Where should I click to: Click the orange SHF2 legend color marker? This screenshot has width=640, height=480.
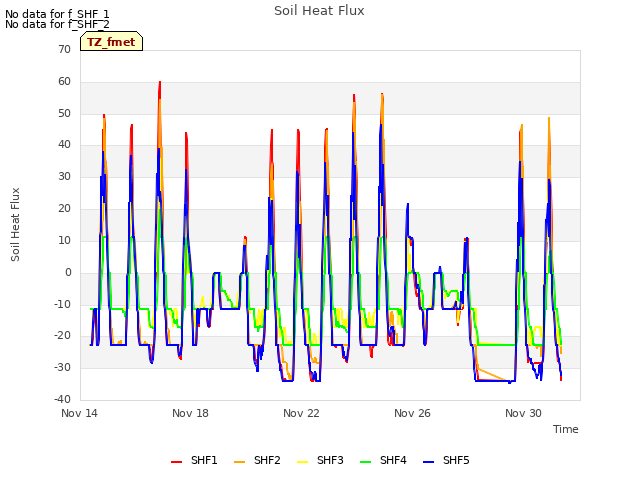239,462
